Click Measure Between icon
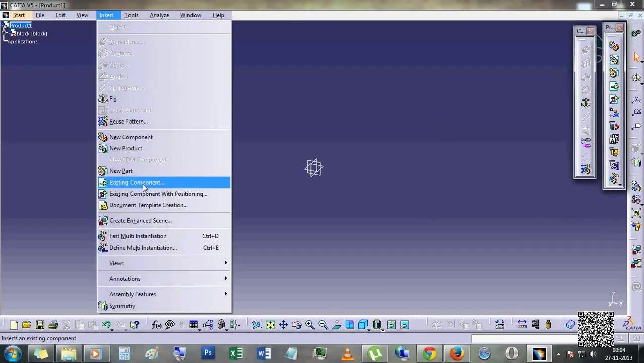This screenshot has width=644, height=363. 522,325
